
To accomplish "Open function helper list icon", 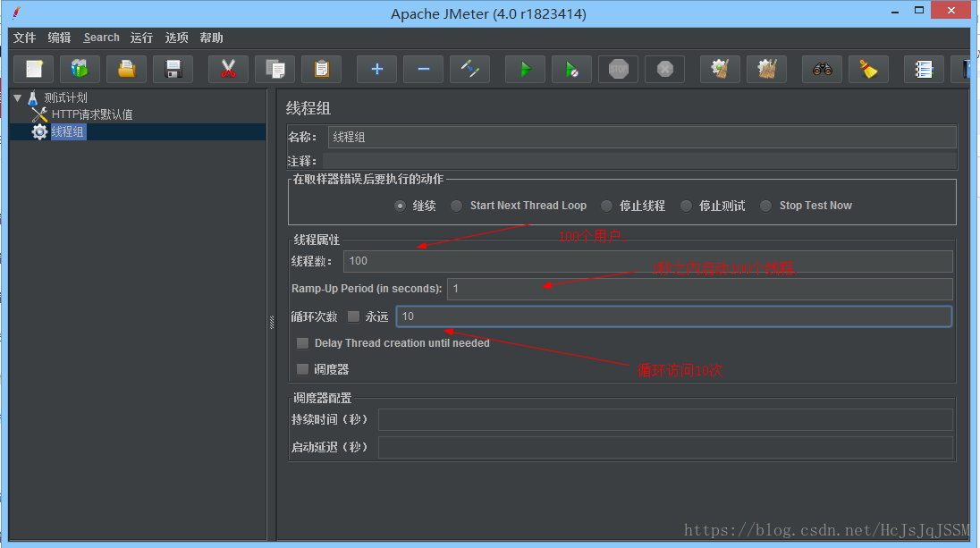I will pyautogui.click(x=924, y=69).
